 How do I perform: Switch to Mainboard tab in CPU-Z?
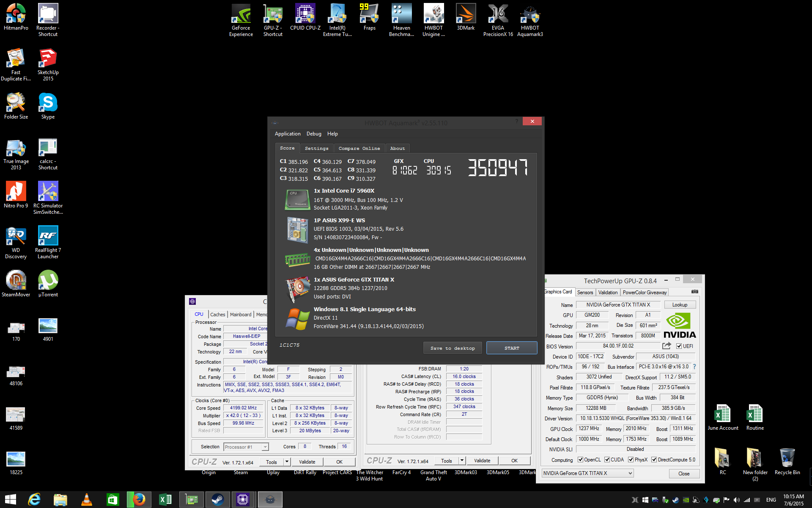(x=241, y=315)
